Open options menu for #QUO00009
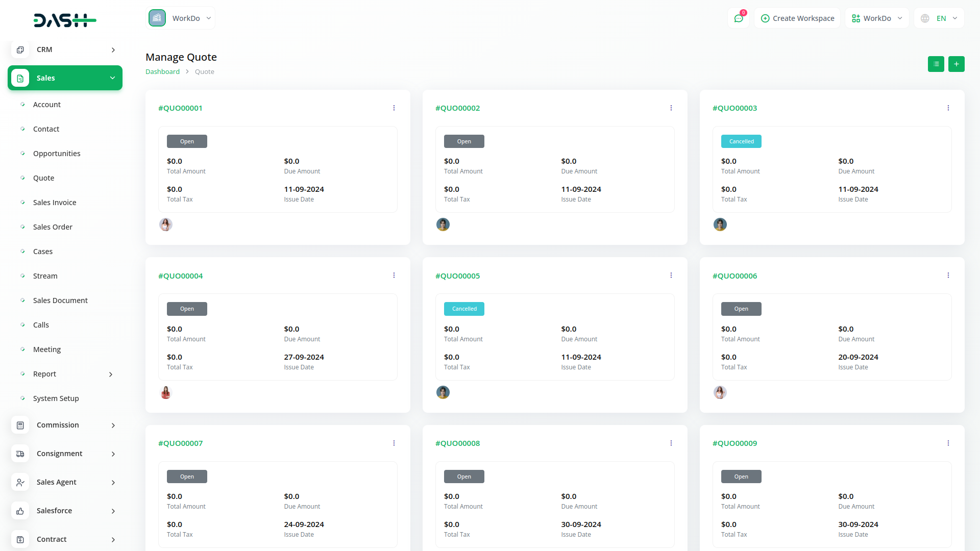Image resolution: width=980 pixels, height=551 pixels. pos(948,443)
